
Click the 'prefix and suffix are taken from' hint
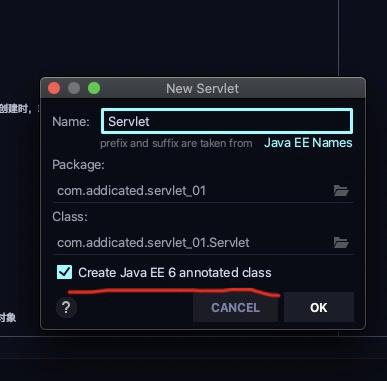pyautogui.click(x=176, y=143)
